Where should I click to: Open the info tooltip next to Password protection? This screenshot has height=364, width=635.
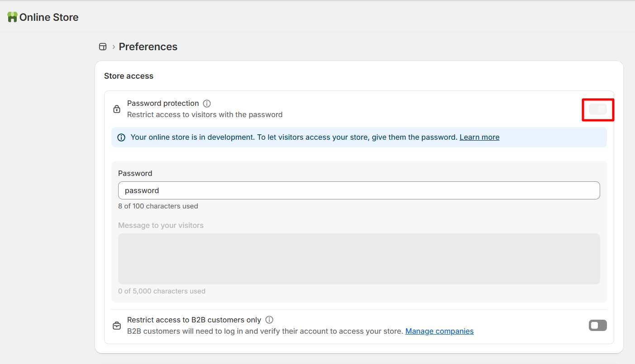pos(207,104)
